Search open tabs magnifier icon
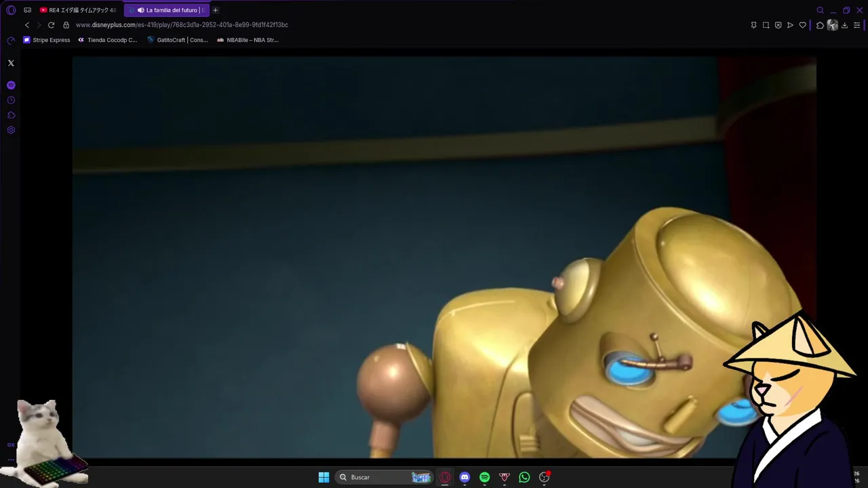 [820, 10]
